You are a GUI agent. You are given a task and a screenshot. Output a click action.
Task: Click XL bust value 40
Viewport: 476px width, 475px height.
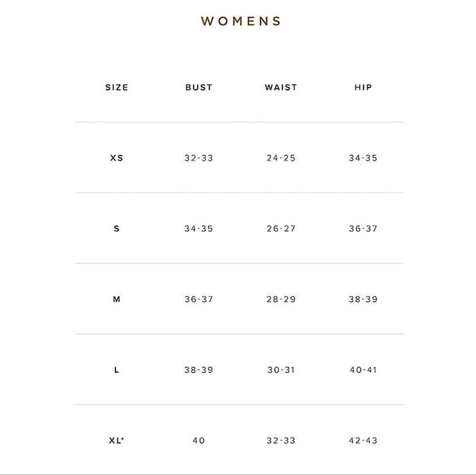point(199,440)
